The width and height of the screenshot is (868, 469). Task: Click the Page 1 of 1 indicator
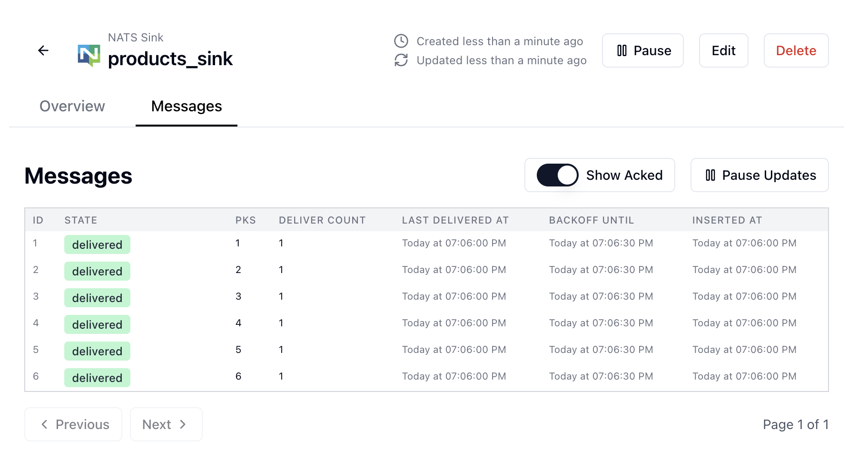point(796,424)
